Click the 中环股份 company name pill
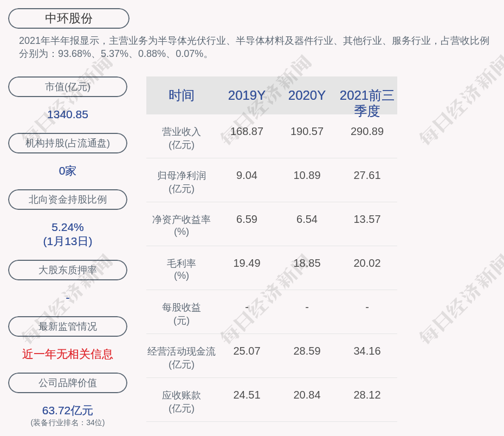 pos(69,18)
